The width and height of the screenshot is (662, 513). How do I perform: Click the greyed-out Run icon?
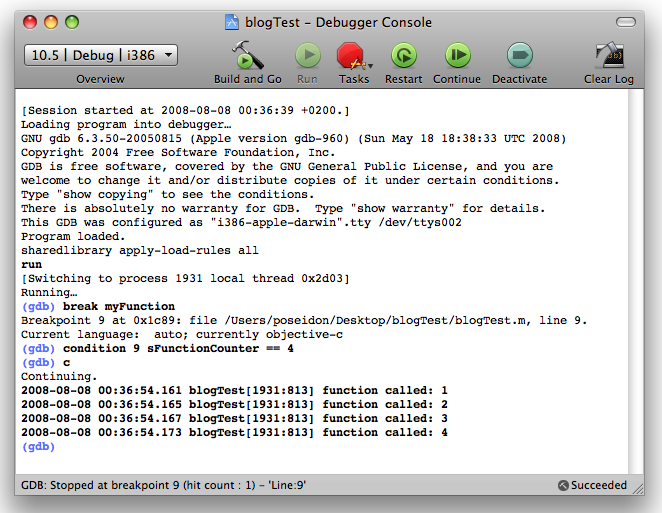click(x=308, y=55)
